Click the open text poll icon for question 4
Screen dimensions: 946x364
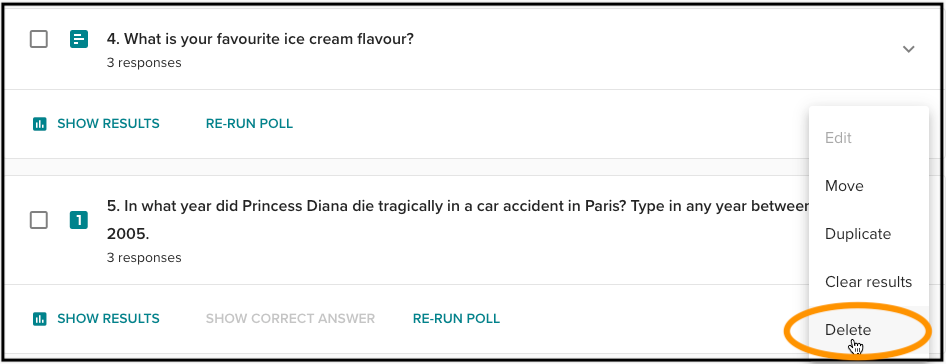tap(78, 40)
